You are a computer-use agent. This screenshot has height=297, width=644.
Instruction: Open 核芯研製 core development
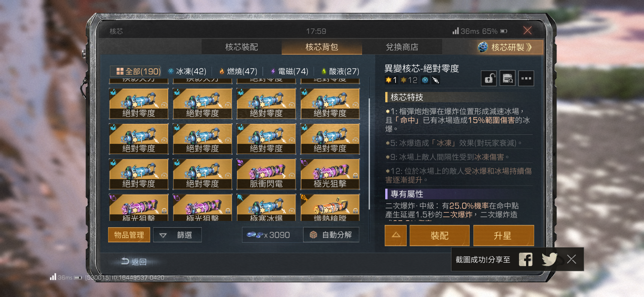point(505,47)
